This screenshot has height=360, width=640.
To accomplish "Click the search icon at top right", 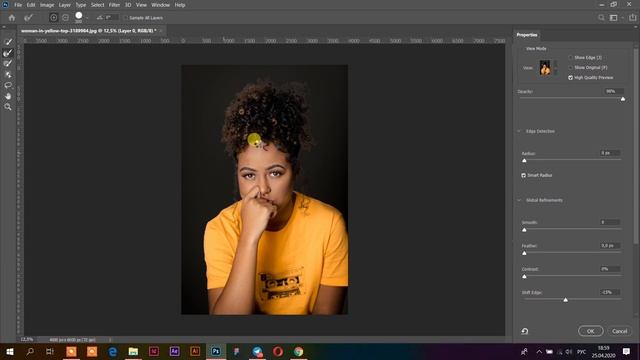I will pyautogui.click(x=601, y=18).
